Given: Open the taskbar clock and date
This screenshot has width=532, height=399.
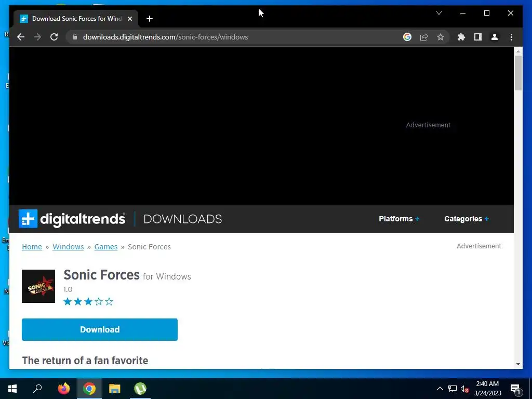Looking at the screenshot, I should click(487, 389).
